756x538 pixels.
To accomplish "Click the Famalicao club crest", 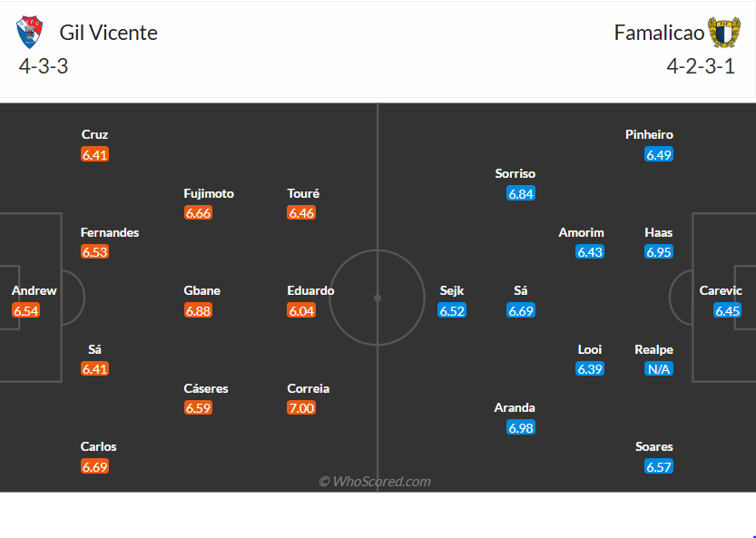I will tap(724, 34).
